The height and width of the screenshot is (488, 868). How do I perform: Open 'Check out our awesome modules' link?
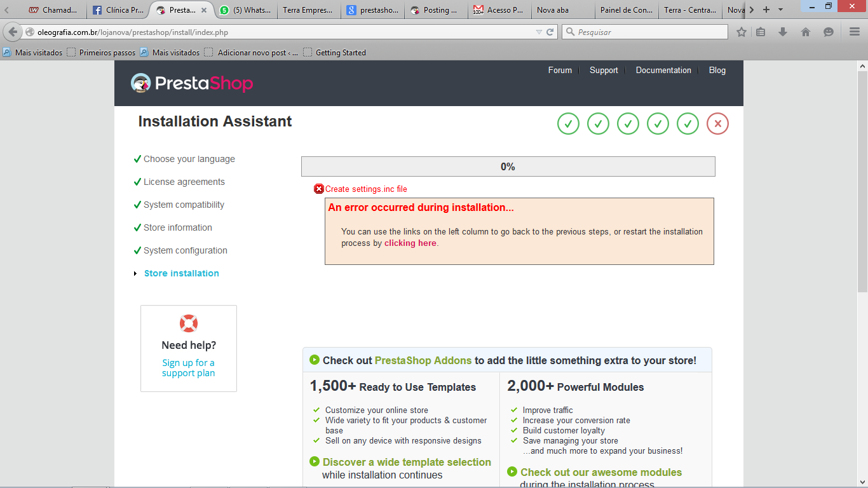click(x=601, y=472)
